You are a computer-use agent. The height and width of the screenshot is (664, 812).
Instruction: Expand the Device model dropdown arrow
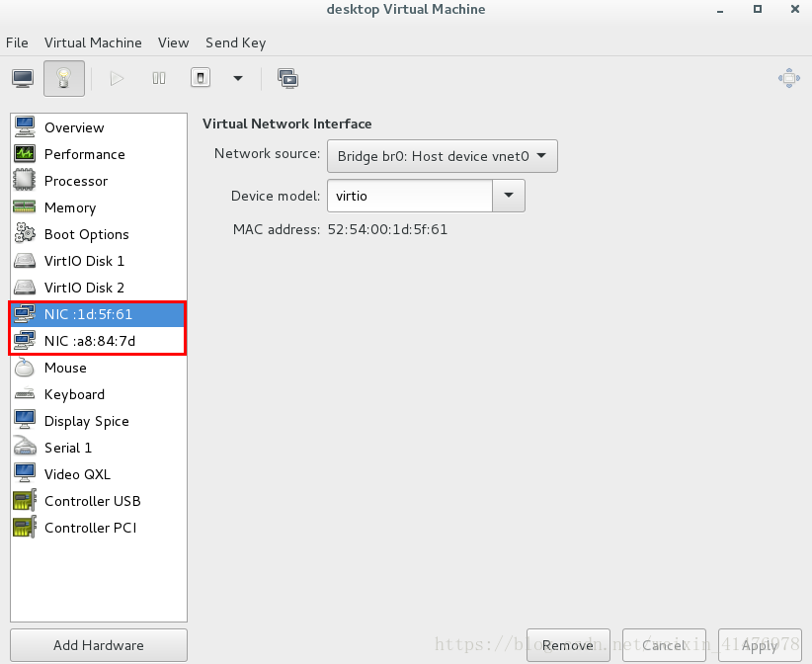tap(509, 196)
